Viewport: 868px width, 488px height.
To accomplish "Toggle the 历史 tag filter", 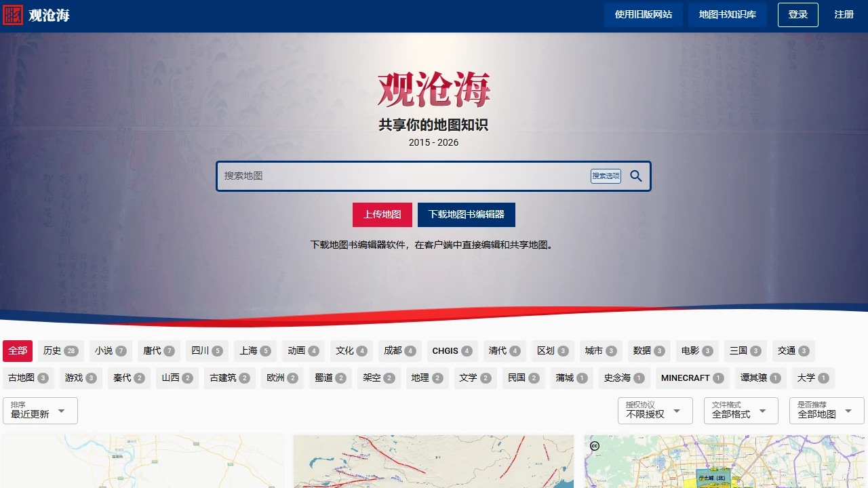I will 60,350.
